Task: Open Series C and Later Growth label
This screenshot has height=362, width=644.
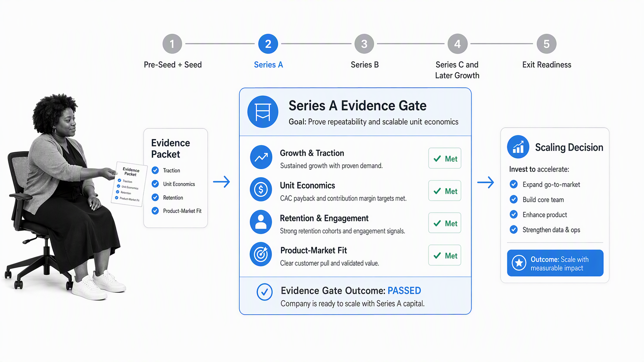Action: coord(457,70)
